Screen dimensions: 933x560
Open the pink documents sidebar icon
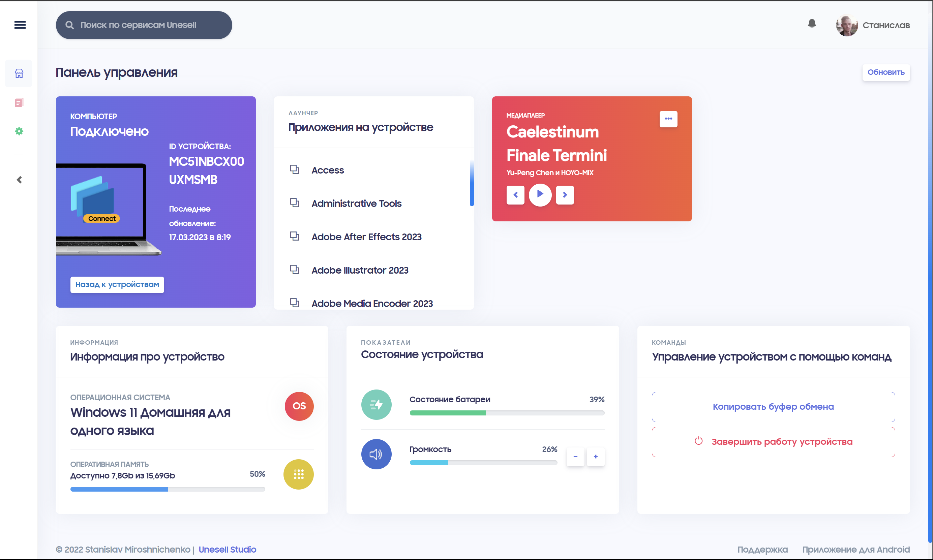point(19,102)
